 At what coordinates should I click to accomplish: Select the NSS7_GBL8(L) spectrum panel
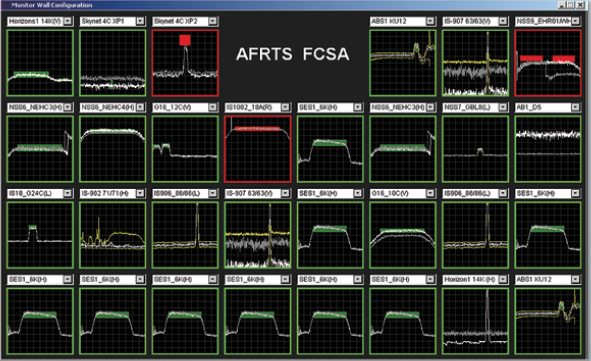[475, 149]
